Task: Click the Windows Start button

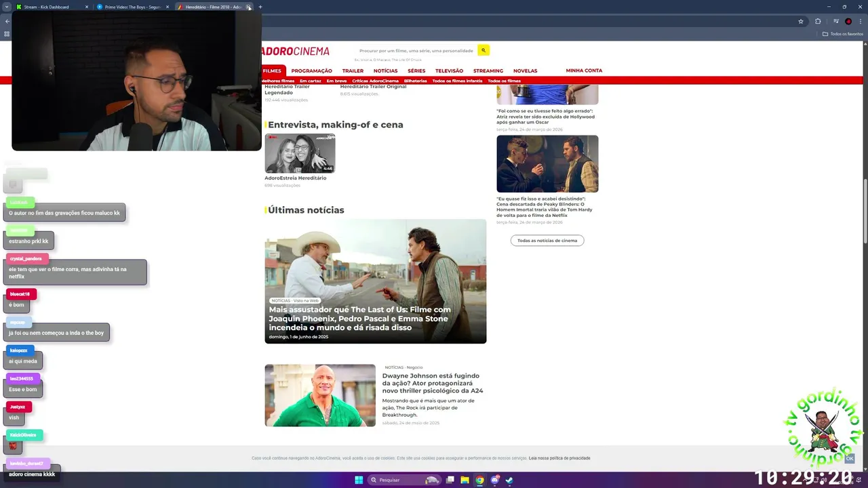Action: click(359, 480)
